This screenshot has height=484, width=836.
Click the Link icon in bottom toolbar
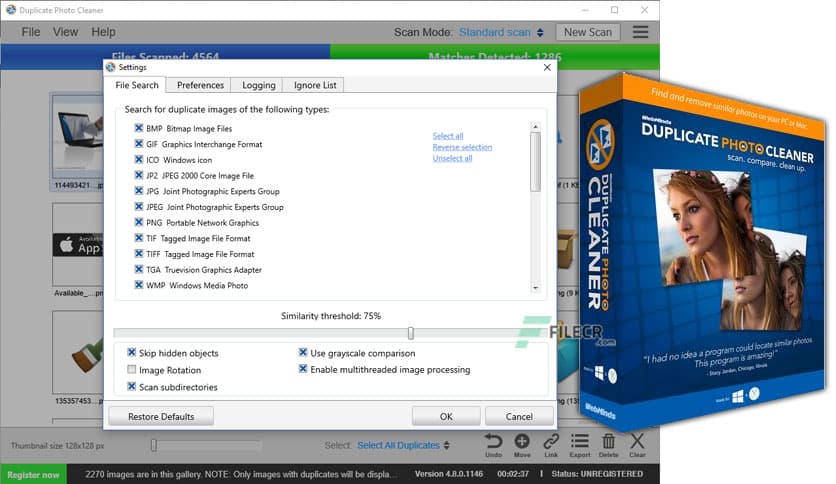point(551,442)
